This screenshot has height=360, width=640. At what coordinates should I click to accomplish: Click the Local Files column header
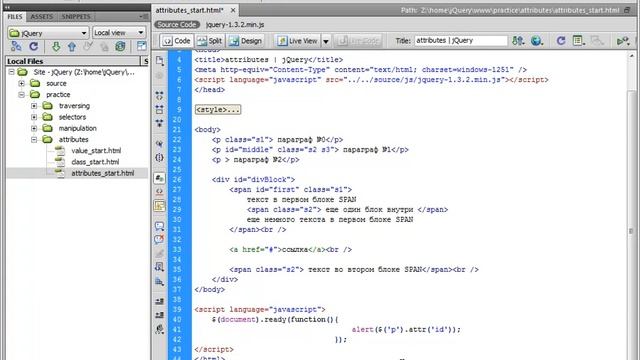click(x=73, y=61)
